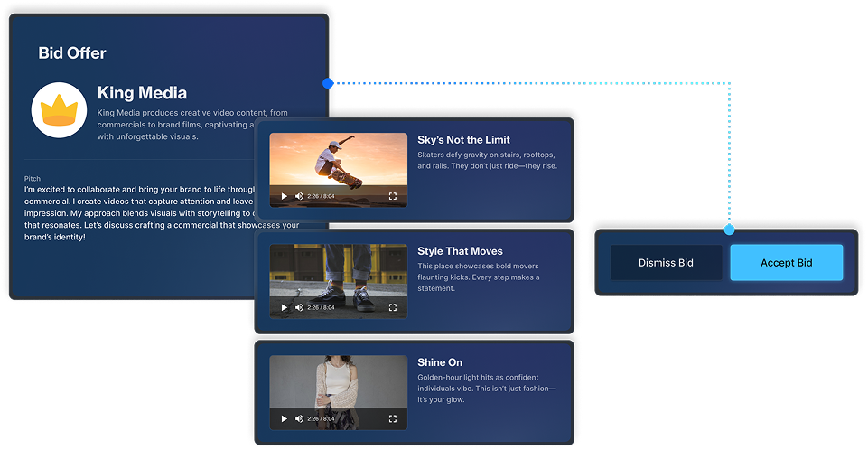The image size is (868, 450).
Task: Dismiss the bid offer
Action: 666,263
